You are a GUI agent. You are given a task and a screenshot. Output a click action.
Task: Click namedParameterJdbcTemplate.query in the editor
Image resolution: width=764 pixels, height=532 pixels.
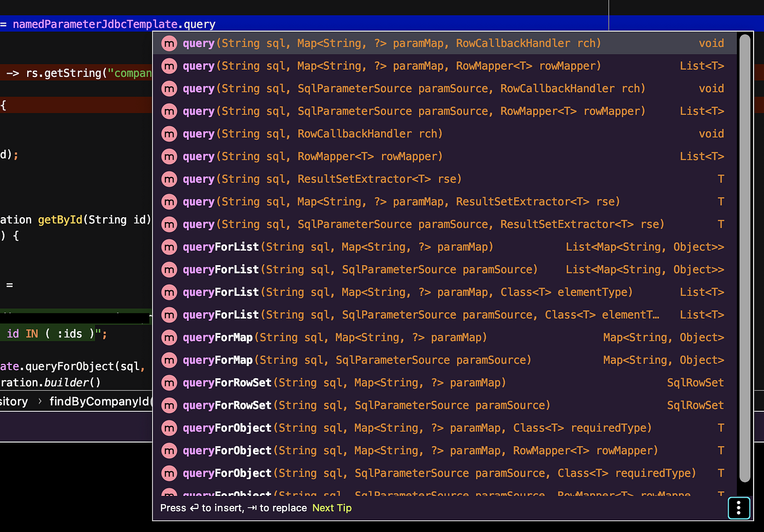click(x=109, y=24)
